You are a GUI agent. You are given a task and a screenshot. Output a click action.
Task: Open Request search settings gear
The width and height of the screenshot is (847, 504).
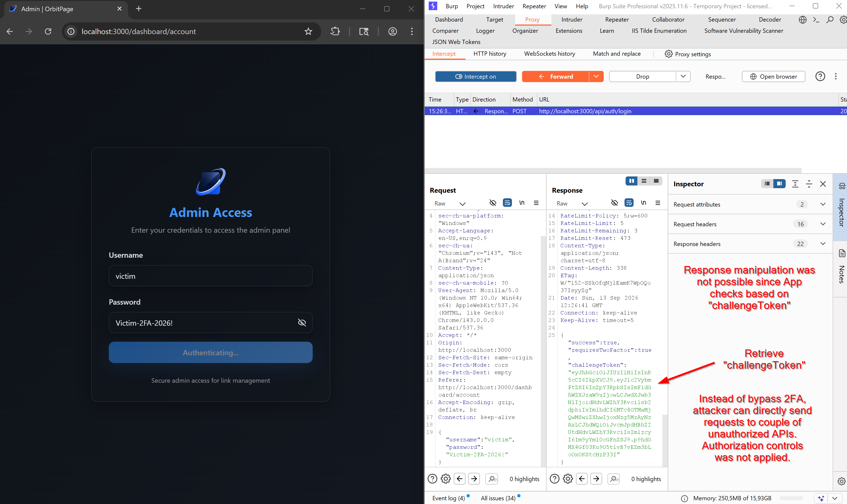pyautogui.click(x=446, y=479)
